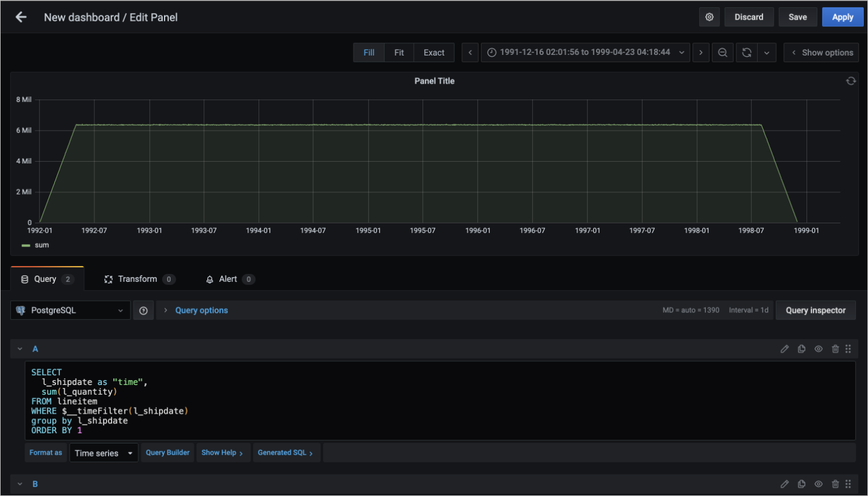This screenshot has width=868, height=496.
Task: Open the data source help icon
Action: click(143, 311)
